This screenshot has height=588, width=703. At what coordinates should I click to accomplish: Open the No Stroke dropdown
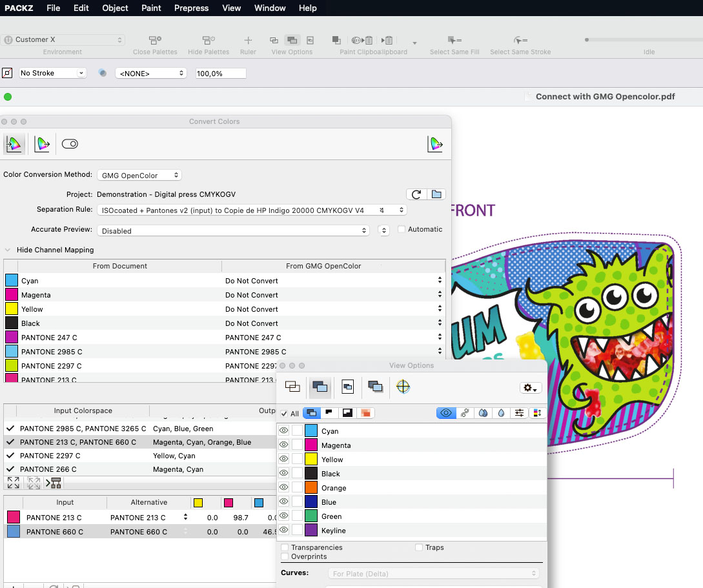click(52, 72)
